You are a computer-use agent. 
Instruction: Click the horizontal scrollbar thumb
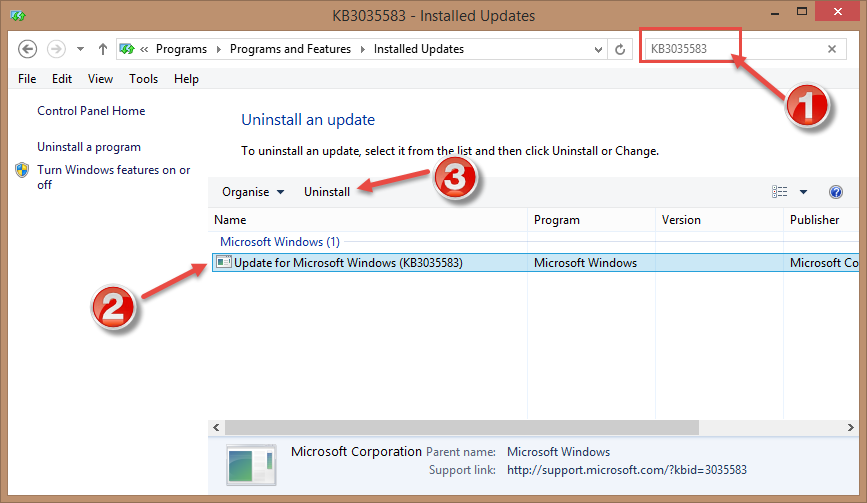coord(462,427)
